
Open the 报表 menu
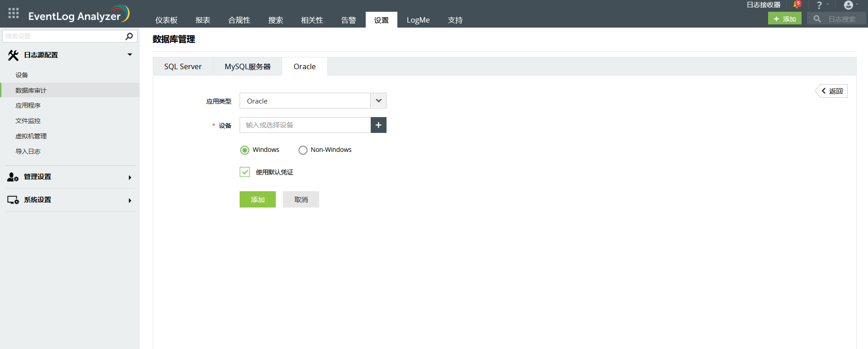point(203,20)
